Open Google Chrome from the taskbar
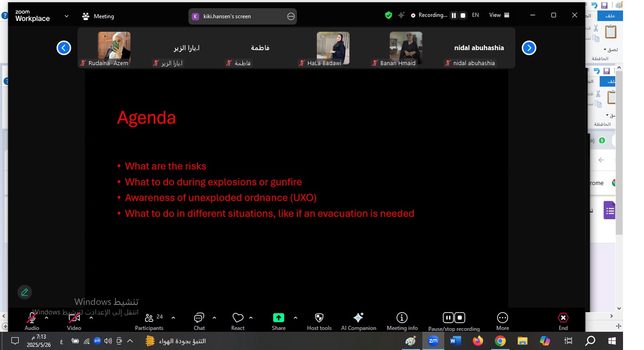644x350 pixels. click(500, 341)
